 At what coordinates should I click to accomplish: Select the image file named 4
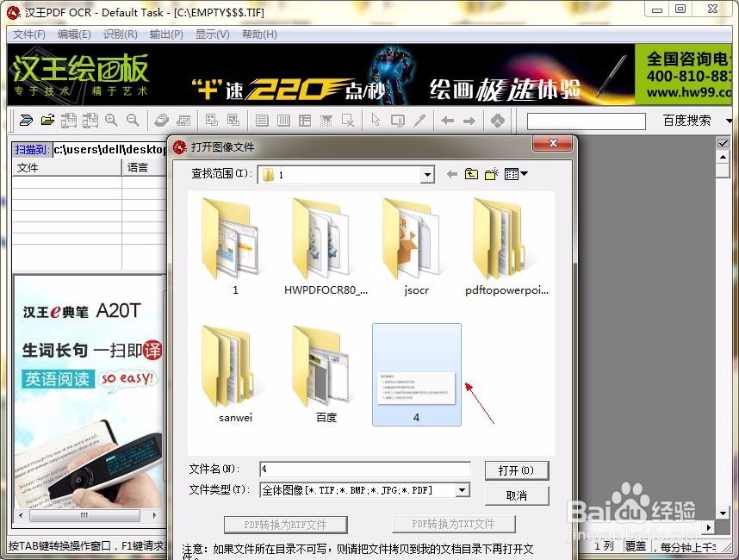pyautogui.click(x=417, y=375)
